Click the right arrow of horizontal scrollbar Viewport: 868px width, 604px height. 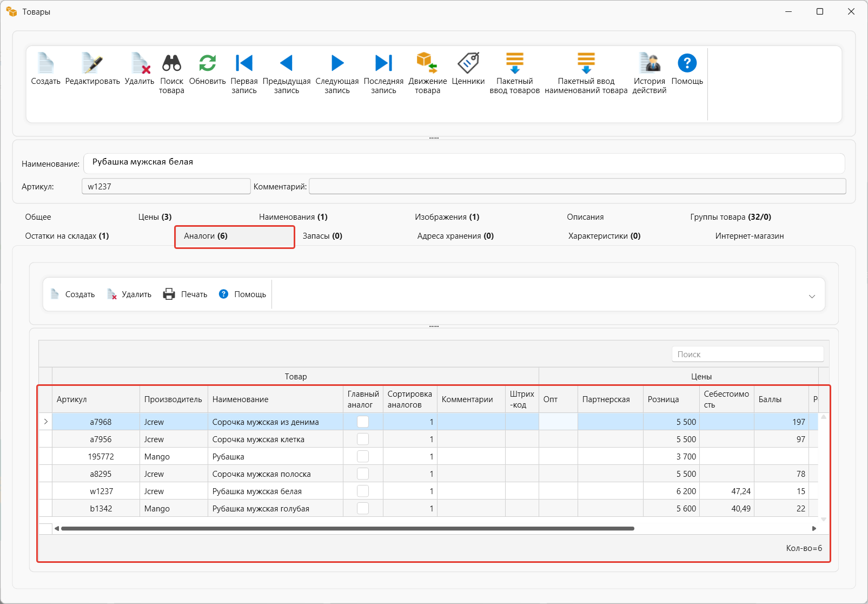coord(814,528)
